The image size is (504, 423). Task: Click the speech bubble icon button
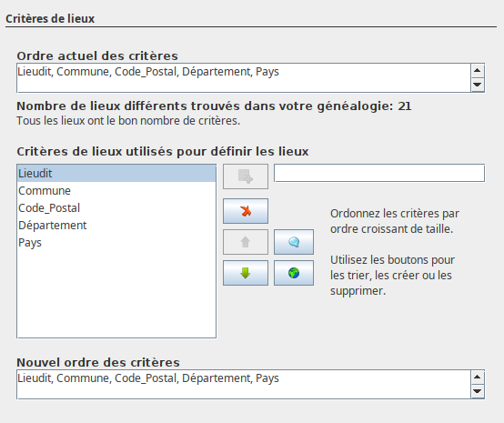tap(294, 242)
